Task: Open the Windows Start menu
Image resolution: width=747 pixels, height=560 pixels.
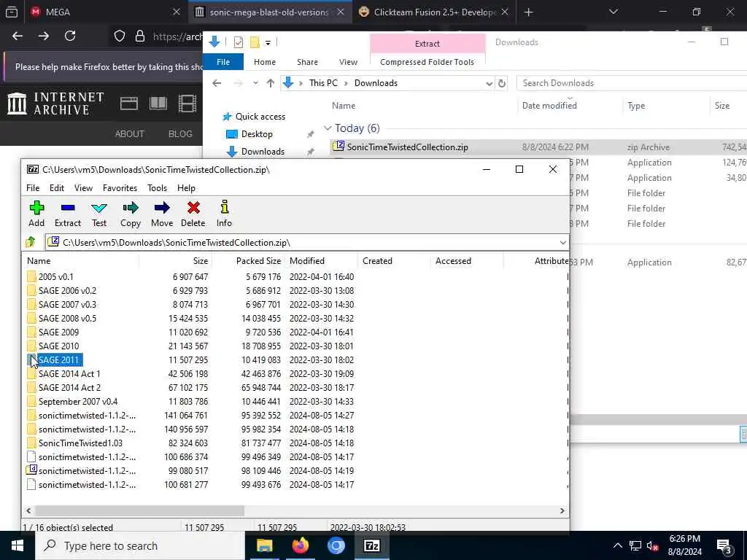Action: pos(18,545)
